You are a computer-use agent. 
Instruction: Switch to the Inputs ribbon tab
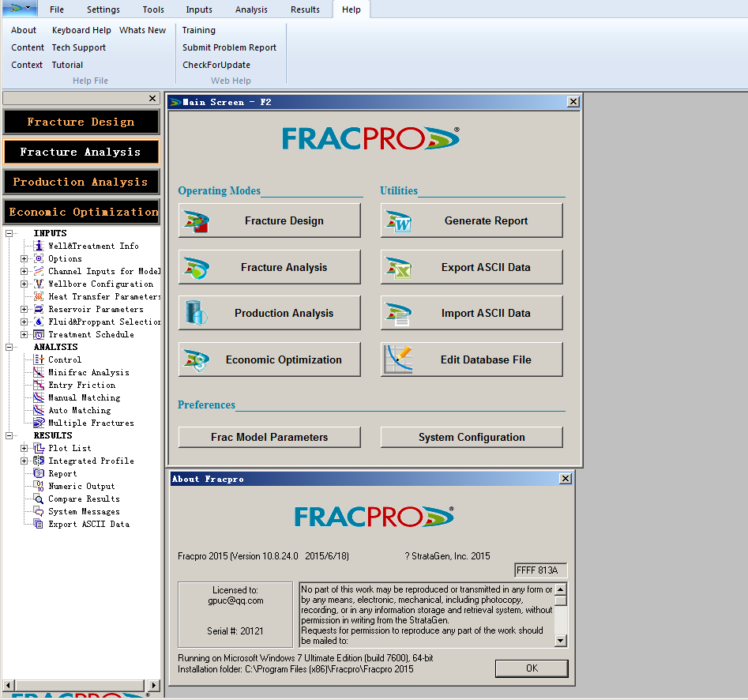click(199, 9)
